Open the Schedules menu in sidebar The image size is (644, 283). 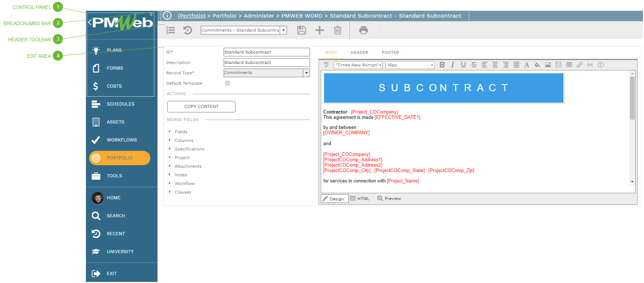(x=120, y=104)
